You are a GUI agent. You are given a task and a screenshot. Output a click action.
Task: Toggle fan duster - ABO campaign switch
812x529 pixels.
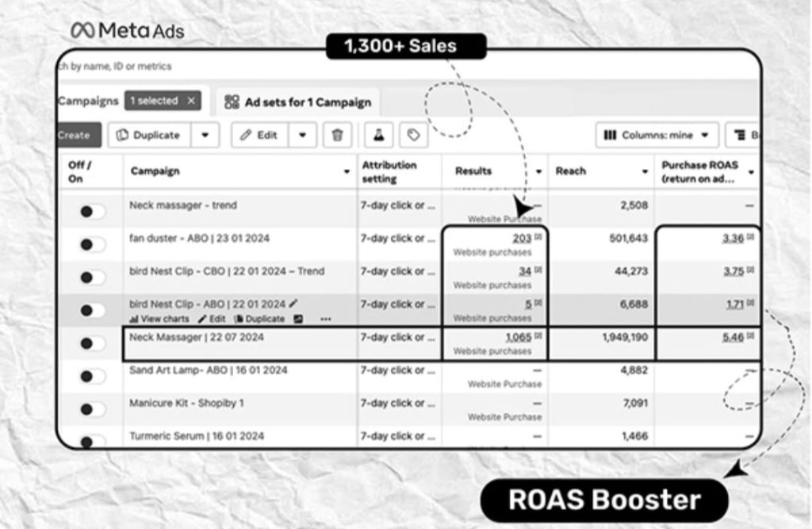point(92,244)
